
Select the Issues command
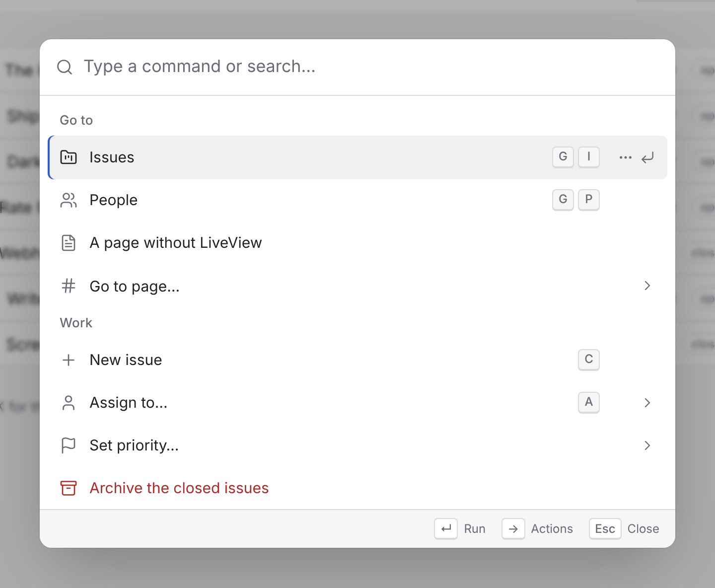357,157
